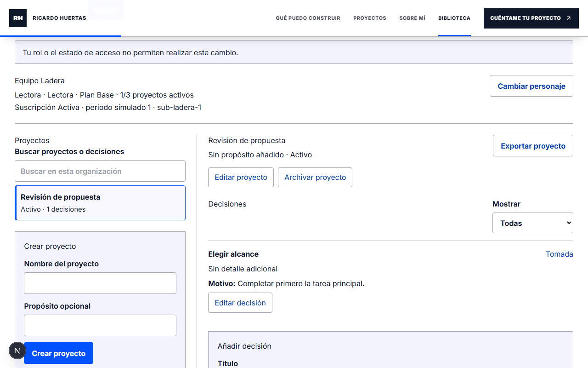Click arrow icon in Cuéntame tu proyecto
This screenshot has width=588, height=368.
point(568,18)
